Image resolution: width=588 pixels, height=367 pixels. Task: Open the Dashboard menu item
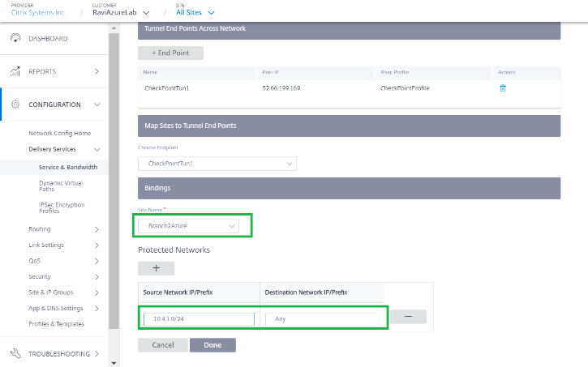pos(48,39)
